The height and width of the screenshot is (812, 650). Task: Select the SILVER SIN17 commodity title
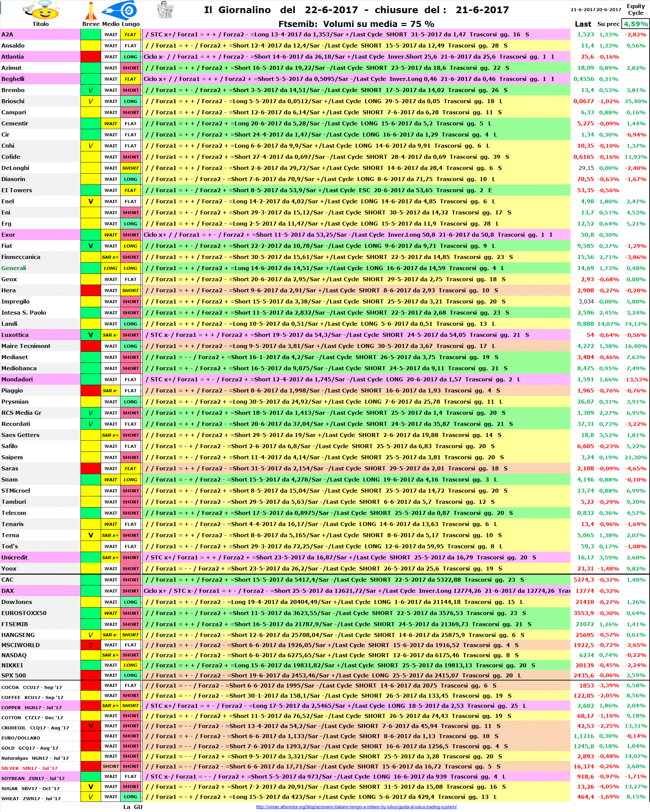29,767
